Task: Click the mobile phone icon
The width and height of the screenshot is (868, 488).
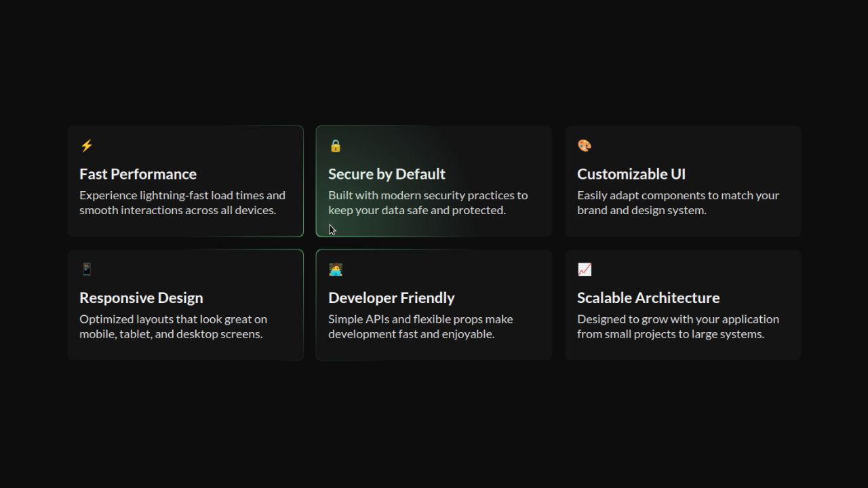Action: [86, 270]
